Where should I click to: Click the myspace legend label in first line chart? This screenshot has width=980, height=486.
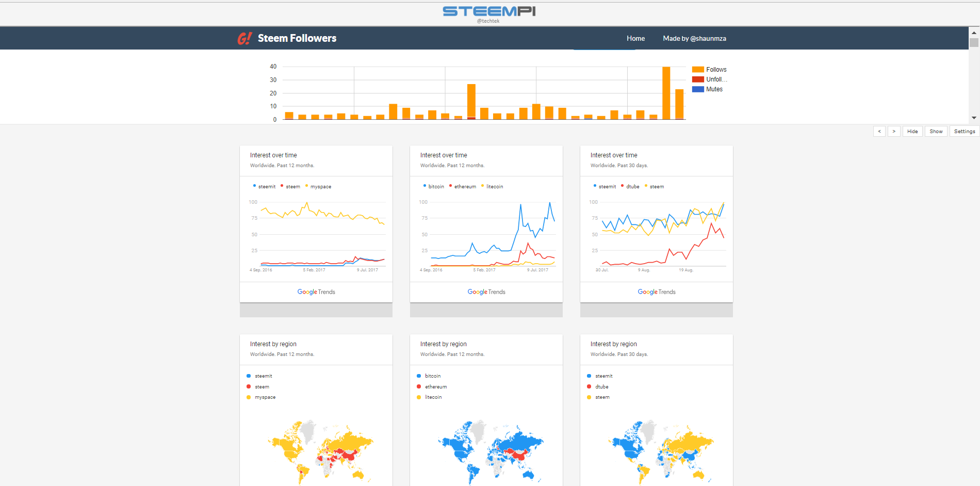(x=320, y=187)
